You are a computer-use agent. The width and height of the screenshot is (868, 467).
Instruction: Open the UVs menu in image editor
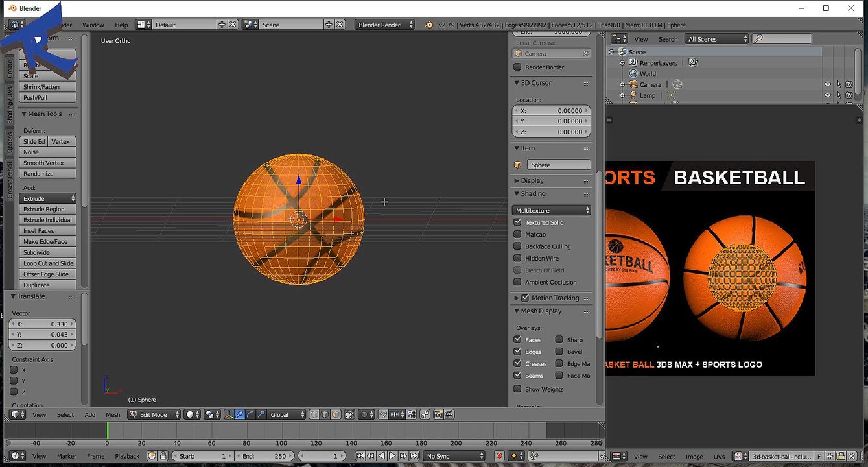click(x=719, y=457)
